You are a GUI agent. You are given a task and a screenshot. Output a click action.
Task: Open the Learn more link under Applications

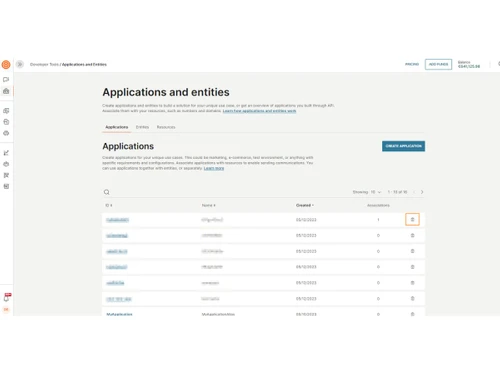point(214,168)
